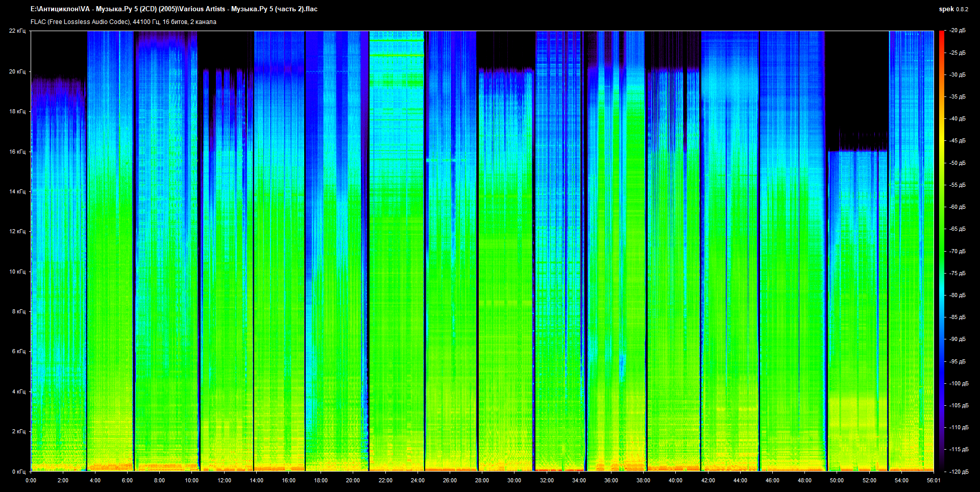Select the 16 кГц frequency label
This screenshot has height=492, width=980.
point(17,152)
